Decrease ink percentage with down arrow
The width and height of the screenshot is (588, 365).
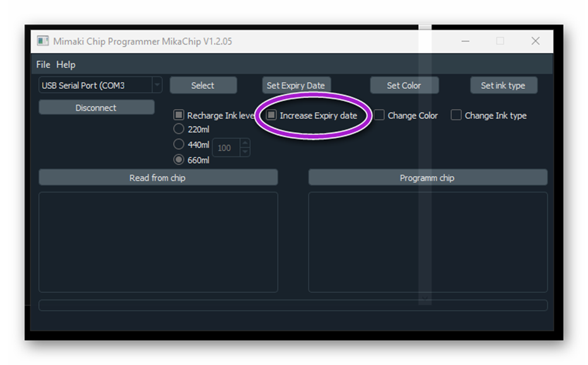[x=245, y=152]
